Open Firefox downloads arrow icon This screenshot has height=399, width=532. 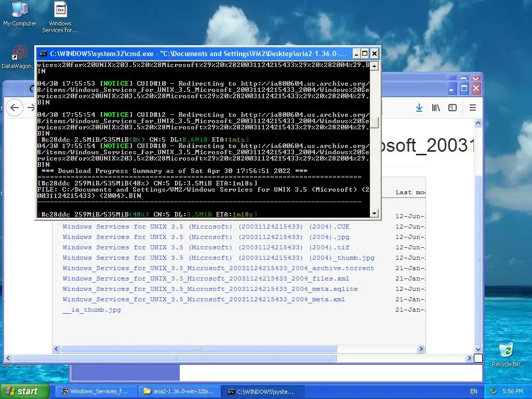[x=419, y=108]
